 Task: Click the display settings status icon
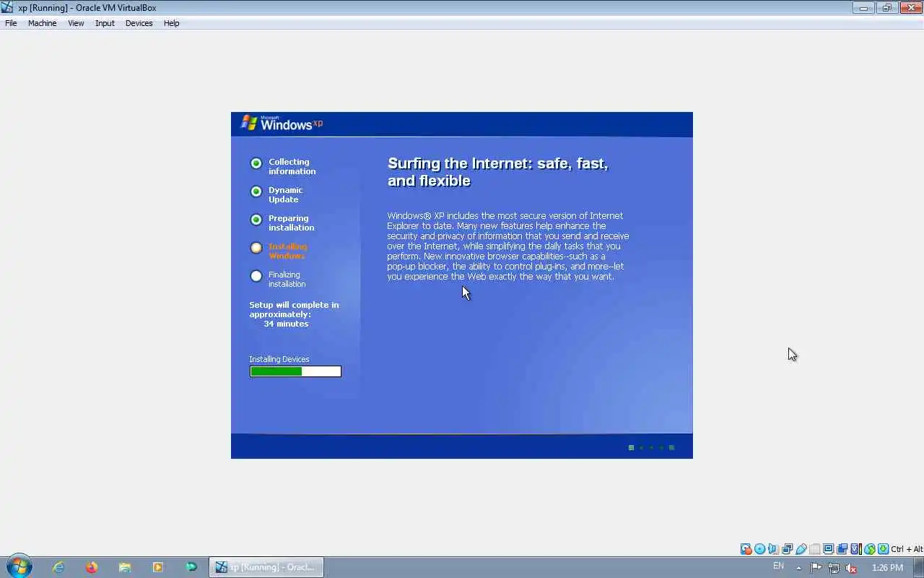(828, 549)
